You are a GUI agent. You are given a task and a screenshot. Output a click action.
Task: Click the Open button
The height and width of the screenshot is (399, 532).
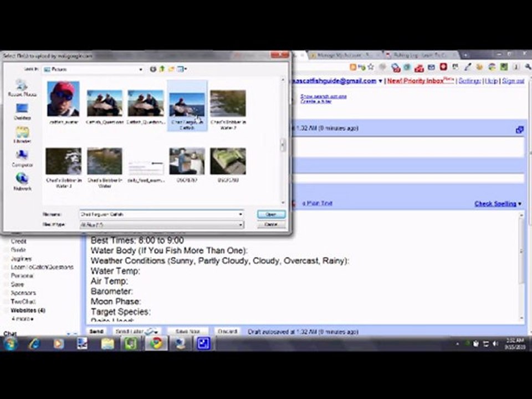tap(271, 214)
